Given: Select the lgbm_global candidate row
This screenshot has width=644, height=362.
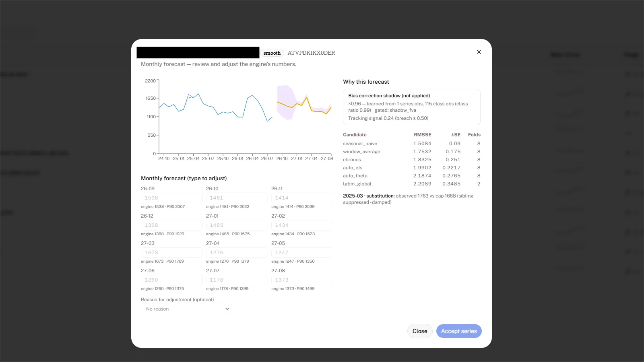Looking at the screenshot, I should pos(412,184).
